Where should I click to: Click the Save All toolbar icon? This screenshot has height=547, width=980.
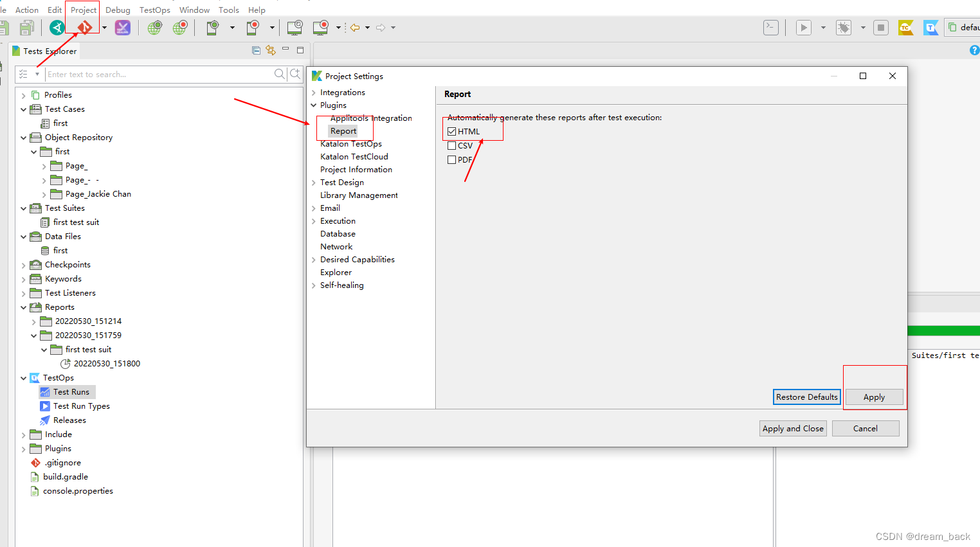(27, 28)
